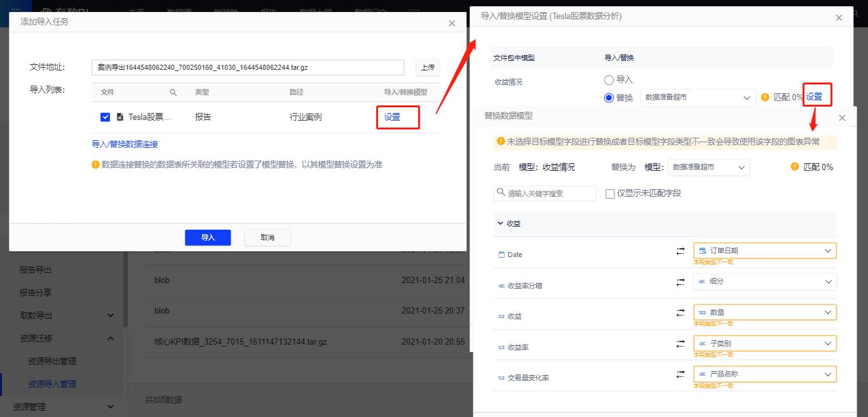Click the calendar icon next to Date
Image resolution: width=868 pixels, height=417 pixels.
(x=501, y=254)
